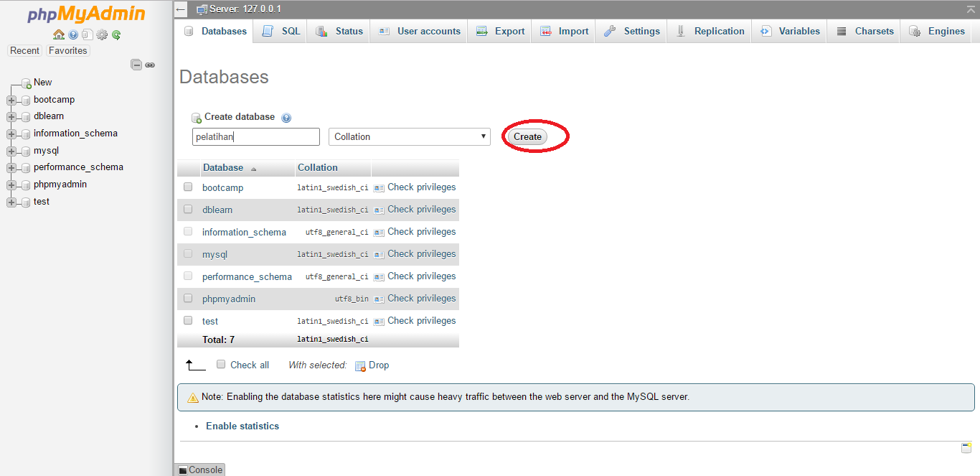Viewport: 980px width, 476px height.
Task: Collapse all tree nodes using minus icon
Action: click(x=136, y=65)
